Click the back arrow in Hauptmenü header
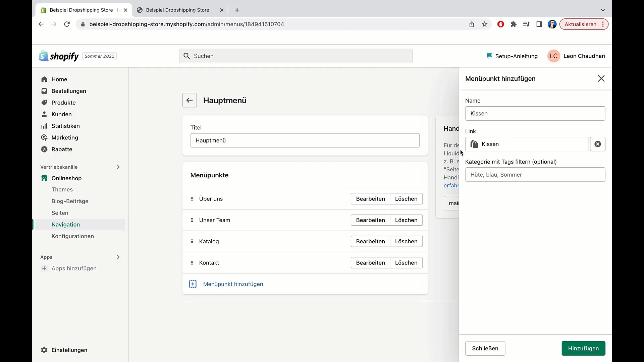 pyautogui.click(x=190, y=100)
